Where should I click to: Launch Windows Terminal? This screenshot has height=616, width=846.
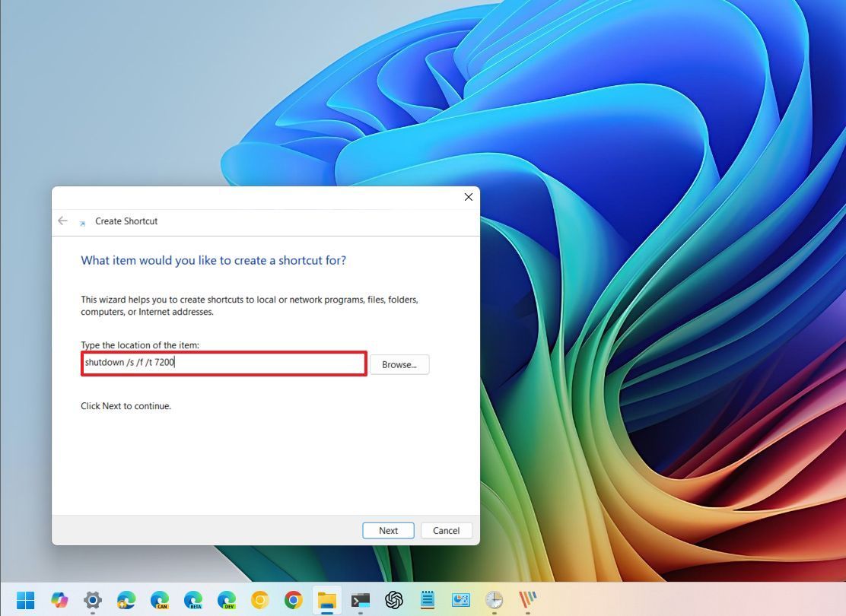(360, 600)
